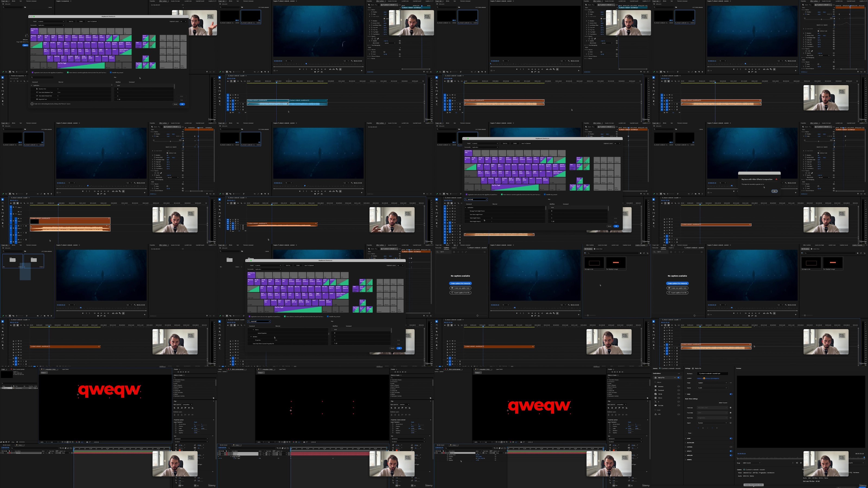
Task: Switch off the AUDIO export toggle
Action: 731,438
